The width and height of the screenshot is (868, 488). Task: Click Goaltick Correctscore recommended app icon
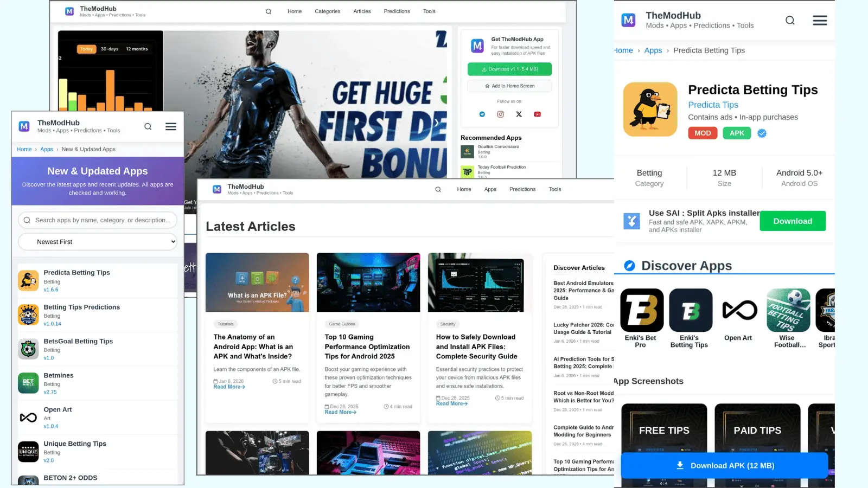(467, 152)
